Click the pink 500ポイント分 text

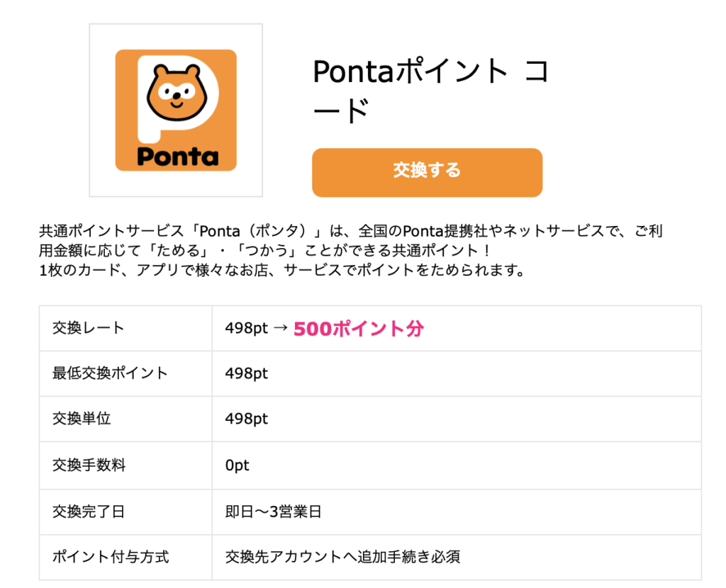tap(358, 329)
